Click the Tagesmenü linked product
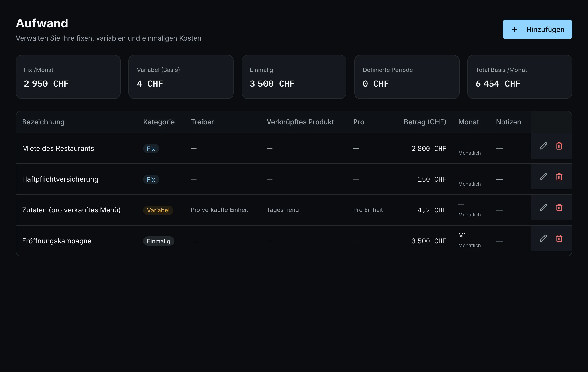The image size is (588, 372). click(x=282, y=210)
